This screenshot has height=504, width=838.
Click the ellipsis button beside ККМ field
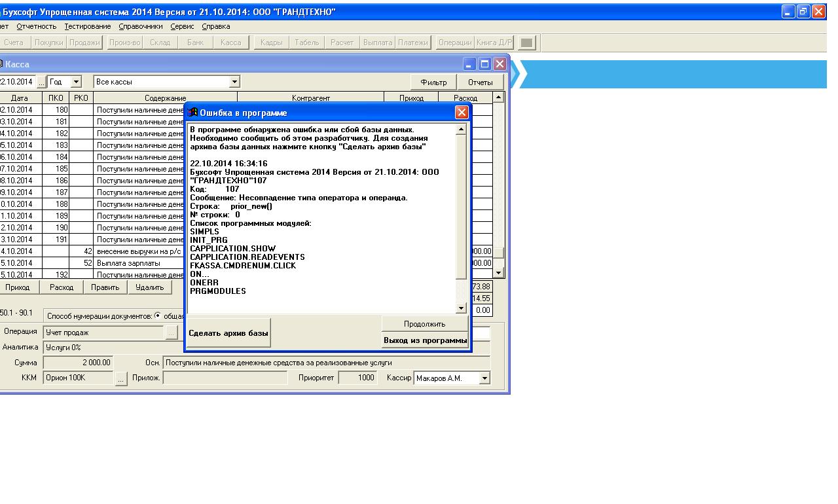[121, 378]
